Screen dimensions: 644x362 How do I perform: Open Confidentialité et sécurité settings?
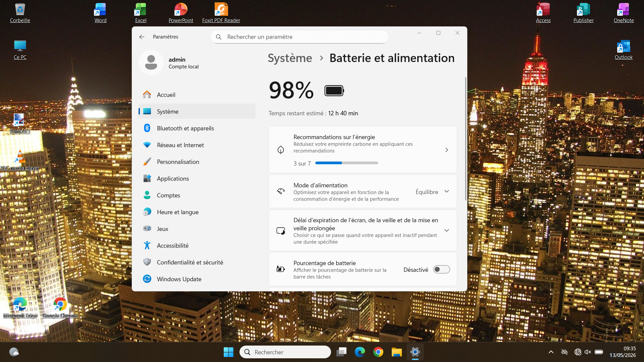197,262
